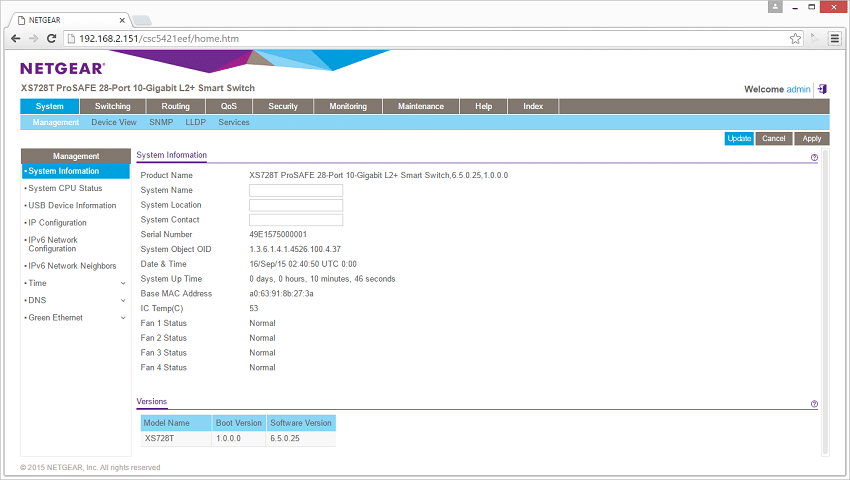Select System Information in sidebar

(76, 171)
